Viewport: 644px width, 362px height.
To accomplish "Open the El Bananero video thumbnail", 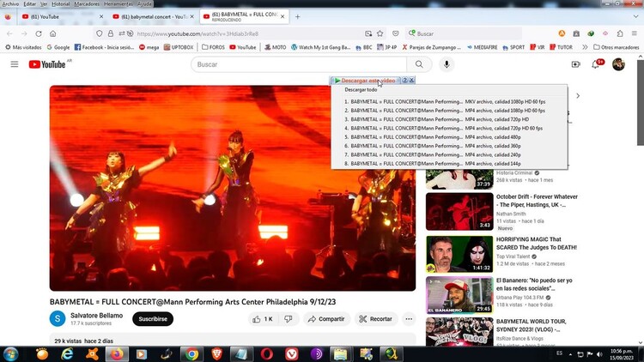I will 459,295.
